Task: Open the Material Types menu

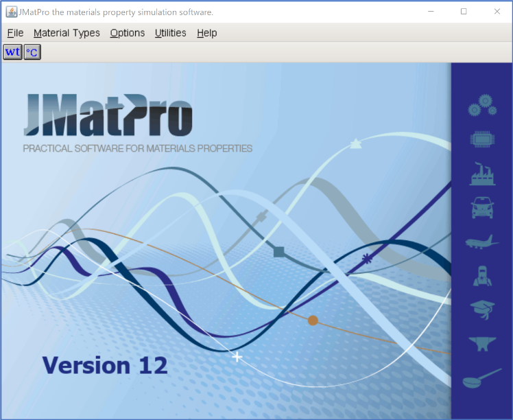Action: (67, 33)
